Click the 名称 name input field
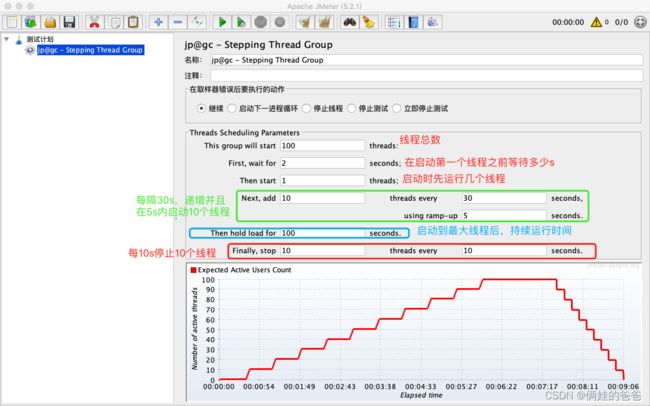The image size is (650, 406). point(426,60)
